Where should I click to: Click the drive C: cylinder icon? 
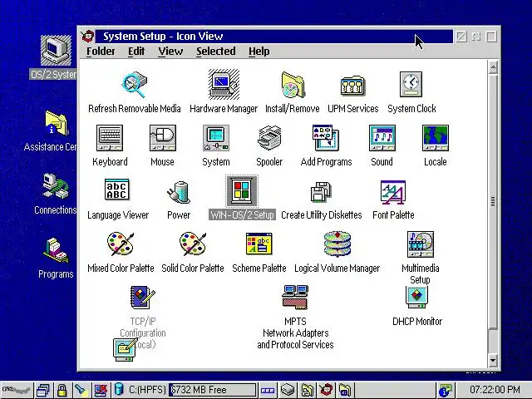[x=119, y=389]
